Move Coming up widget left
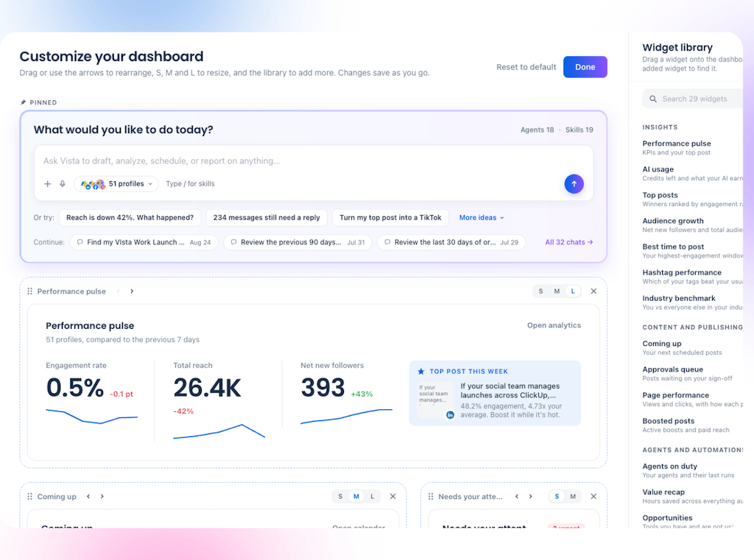Image resolution: width=754 pixels, height=560 pixels. (x=88, y=497)
